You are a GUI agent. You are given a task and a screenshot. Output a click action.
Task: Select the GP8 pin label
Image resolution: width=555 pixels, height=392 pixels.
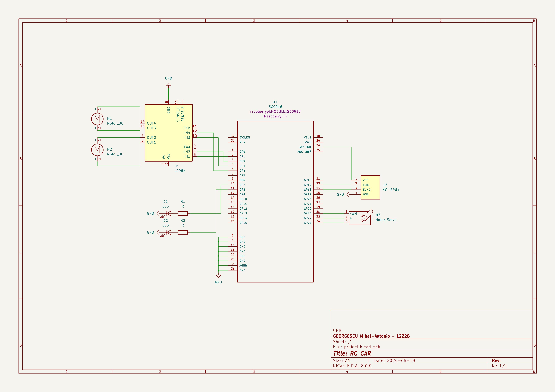(x=242, y=190)
